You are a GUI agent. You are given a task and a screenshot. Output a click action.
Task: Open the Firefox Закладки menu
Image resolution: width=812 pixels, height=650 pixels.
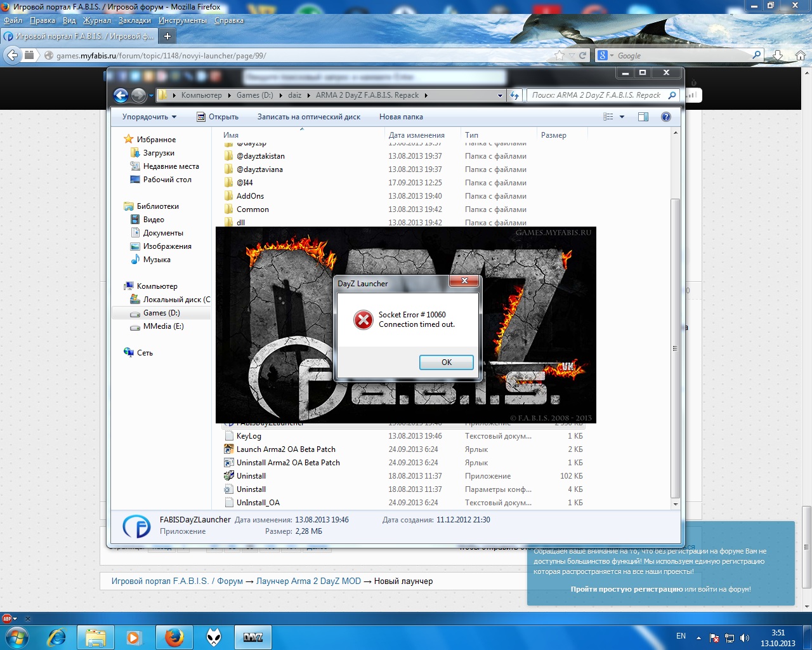[134, 20]
